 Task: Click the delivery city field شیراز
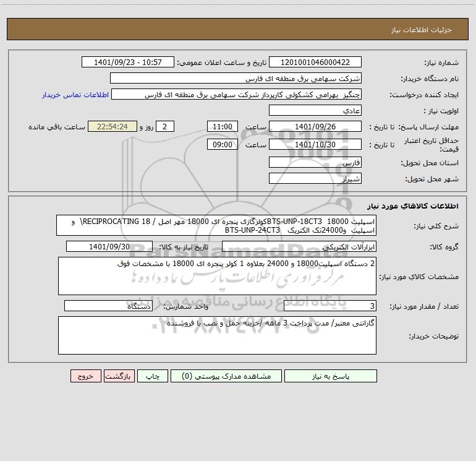coord(315,178)
